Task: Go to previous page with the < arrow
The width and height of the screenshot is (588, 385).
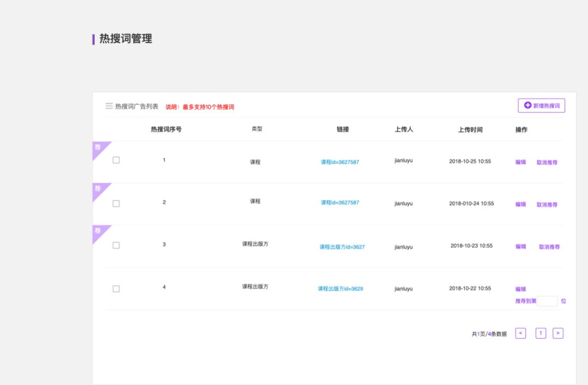Action: point(520,333)
